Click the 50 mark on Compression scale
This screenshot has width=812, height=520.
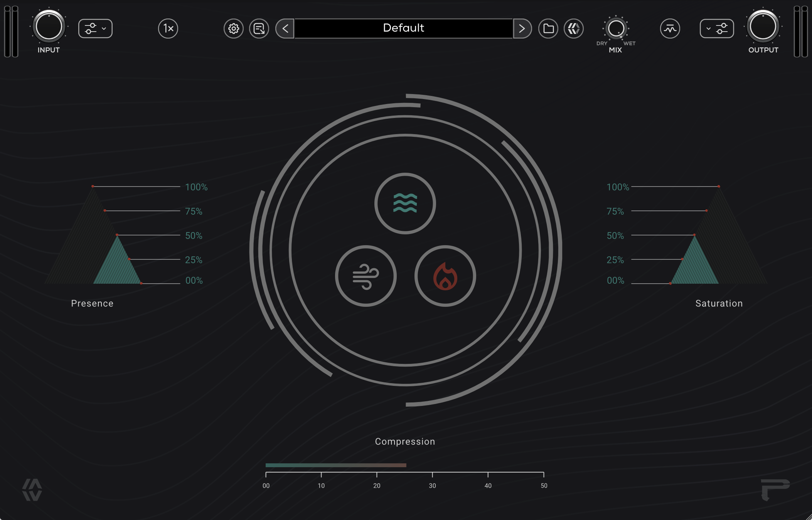[544, 486]
